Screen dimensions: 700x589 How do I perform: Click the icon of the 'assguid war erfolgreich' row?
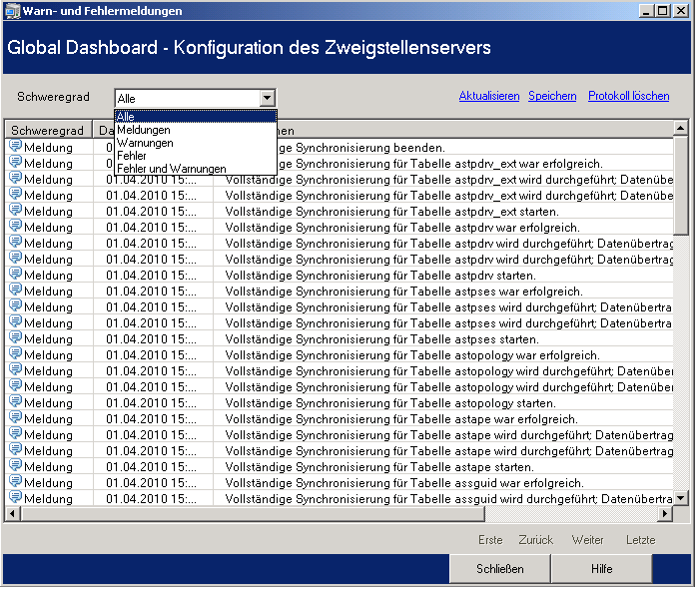[15, 481]
